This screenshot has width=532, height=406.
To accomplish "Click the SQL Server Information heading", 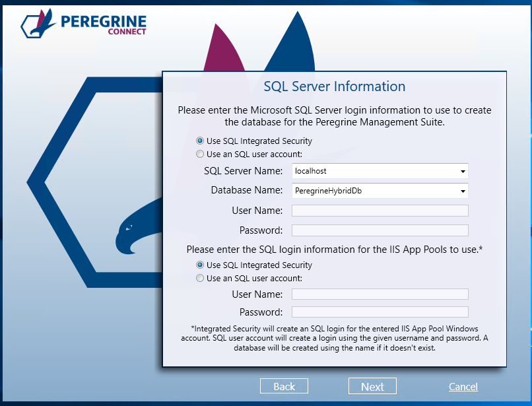I will pos(335,86).
